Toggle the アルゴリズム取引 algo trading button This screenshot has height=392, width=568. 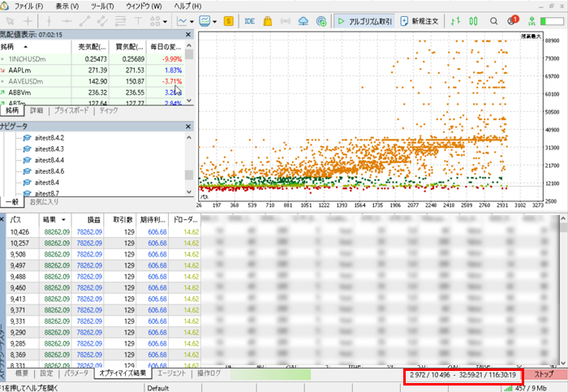click(x=364, y=20)
